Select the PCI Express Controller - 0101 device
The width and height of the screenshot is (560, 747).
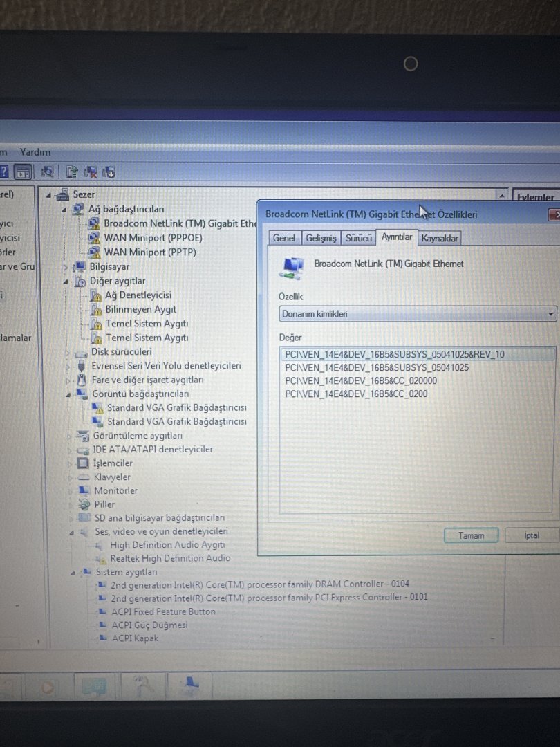(x=270, y=598)
